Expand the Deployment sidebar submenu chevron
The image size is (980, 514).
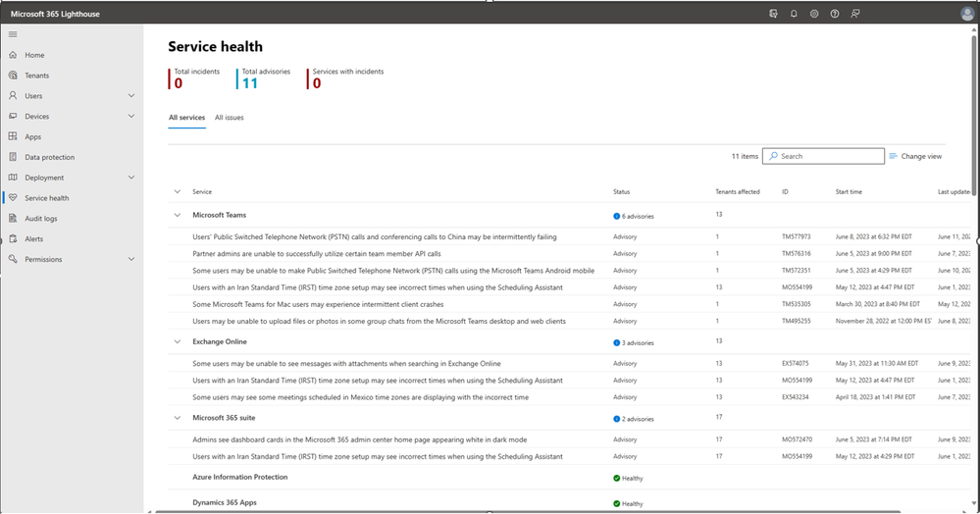[131, 178]
